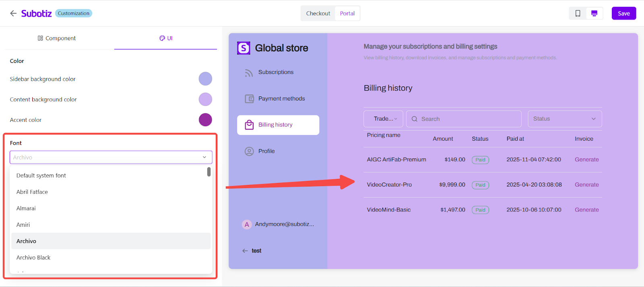Toggle preview to Checkout view
Image resolution: width=644 pixels, height=287 pixels.
click(318, 13)
